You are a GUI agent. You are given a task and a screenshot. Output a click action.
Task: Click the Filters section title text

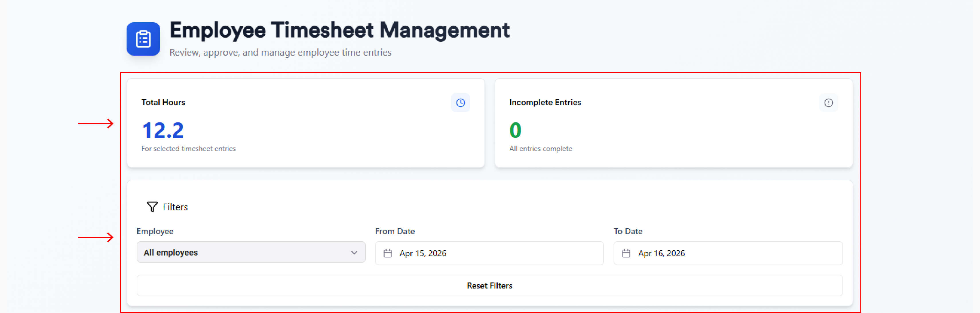[x=175, y=207]
